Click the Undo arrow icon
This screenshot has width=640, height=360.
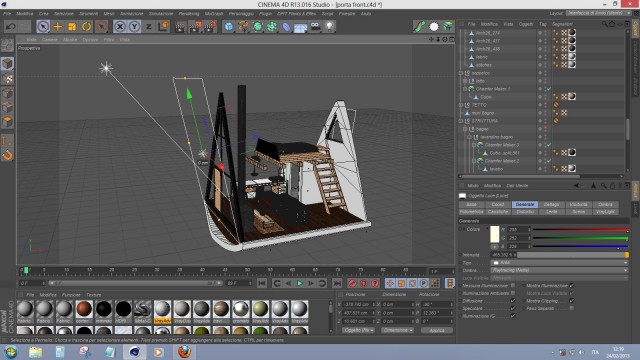[11, 27]
